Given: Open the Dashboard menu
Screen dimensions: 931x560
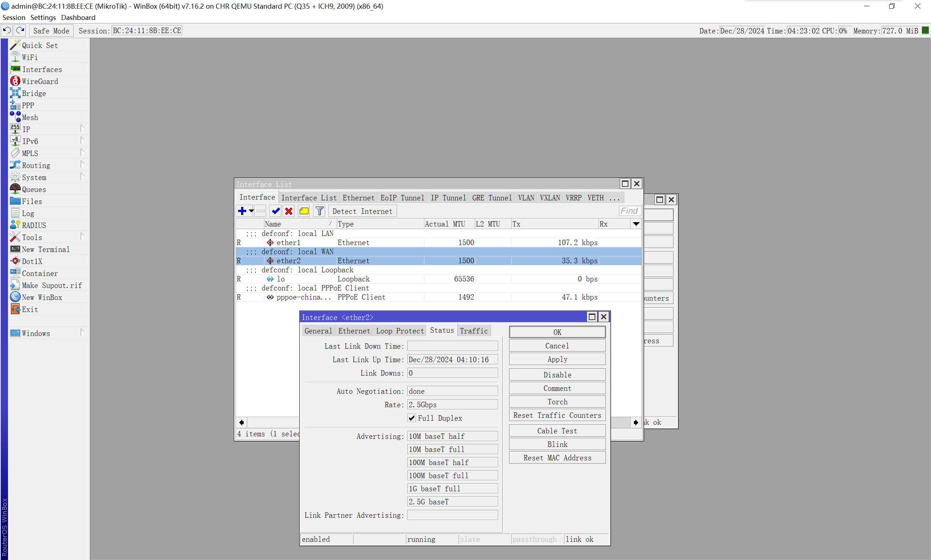Looking at the screenshot, I should click(78, 18).
